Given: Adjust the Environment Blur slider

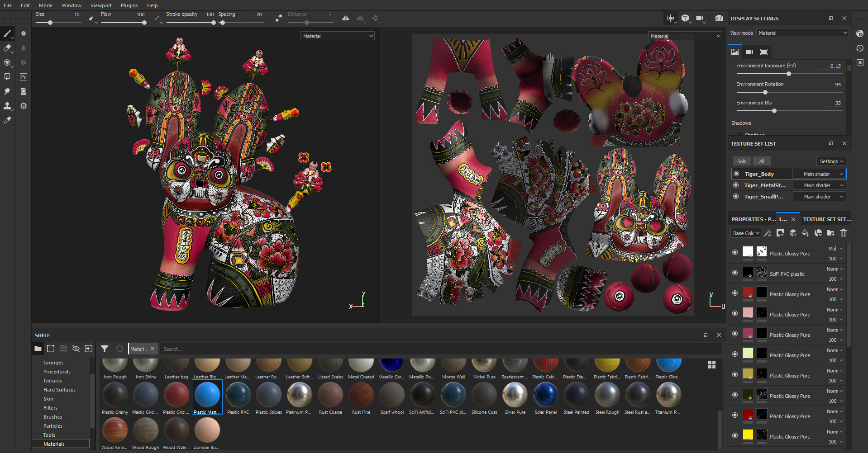Looking at the screenshot, I should pos(789,111).
